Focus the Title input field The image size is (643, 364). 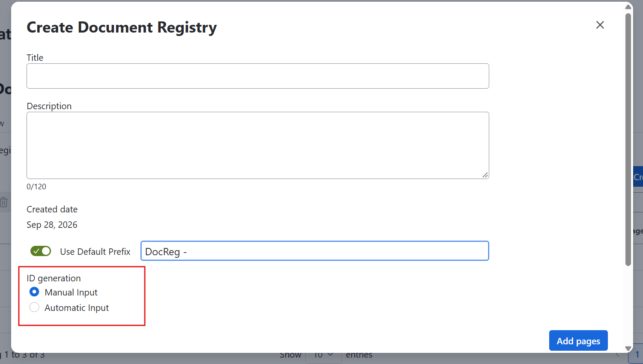pyautogui.click(x=258, y=76)
